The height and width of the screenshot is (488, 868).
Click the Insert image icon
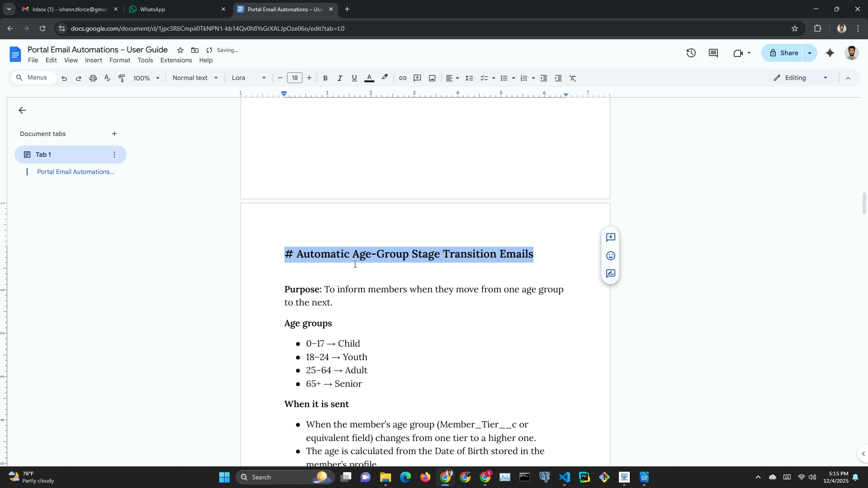(x=432, y=78)
